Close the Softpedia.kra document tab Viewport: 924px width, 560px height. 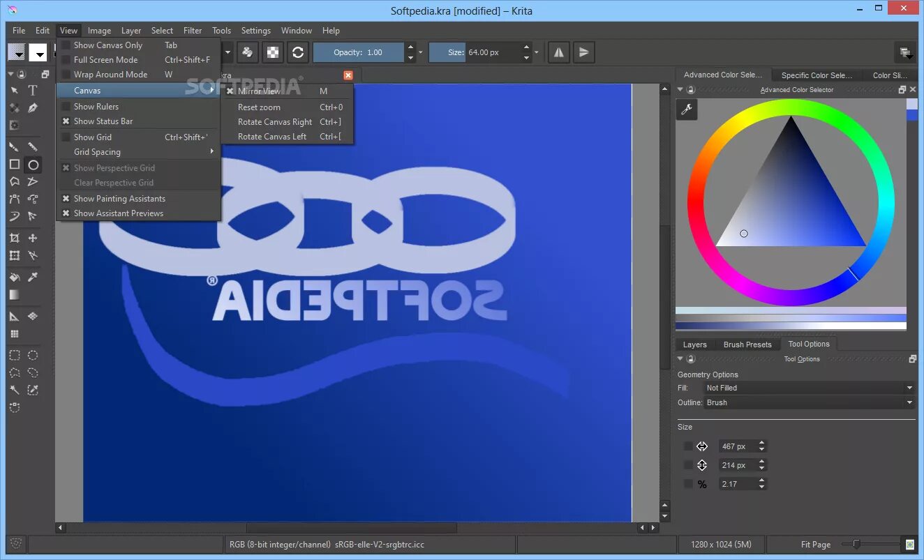point(348,75)
